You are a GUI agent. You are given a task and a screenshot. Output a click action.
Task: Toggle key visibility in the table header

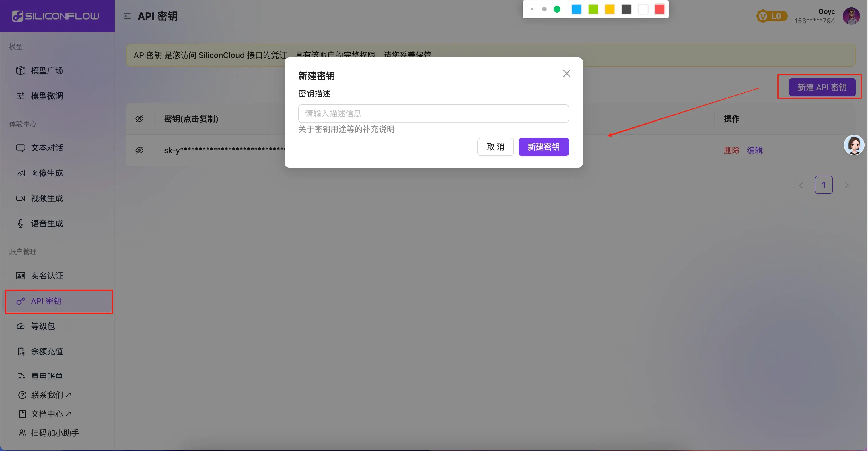click(x=139, y=119)
